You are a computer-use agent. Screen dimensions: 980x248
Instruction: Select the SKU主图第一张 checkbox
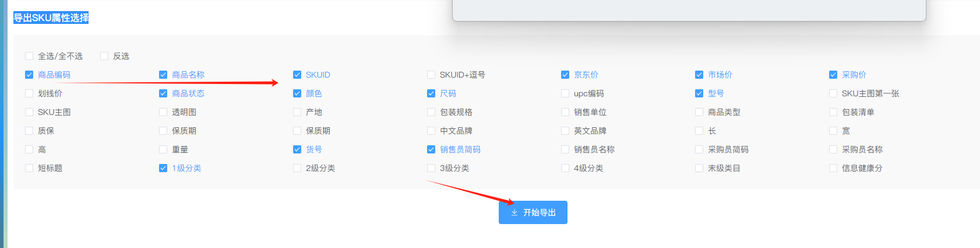point(833,93)
